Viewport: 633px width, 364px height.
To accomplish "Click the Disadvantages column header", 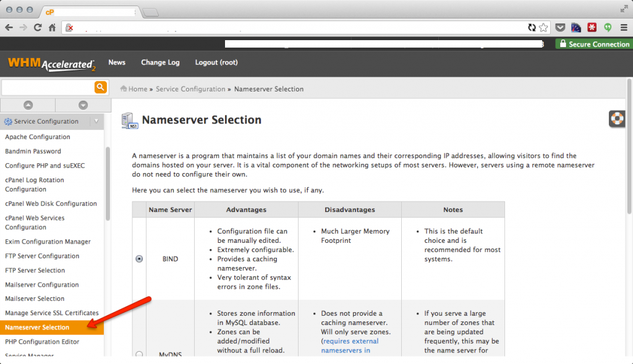I will tap(350, 210).
